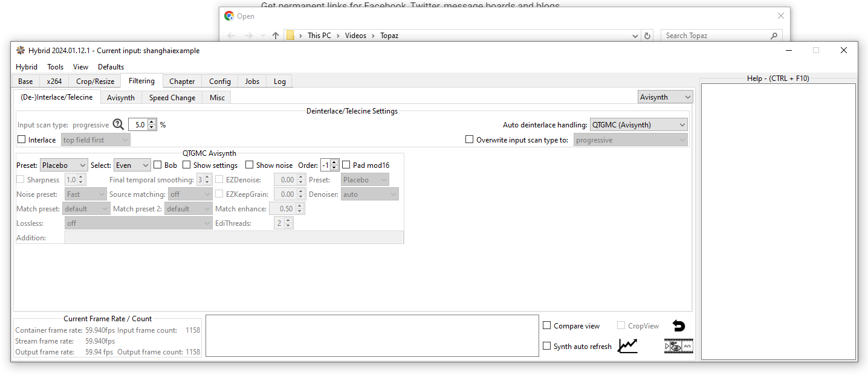868x378 pixels.
Task: Click the undo/revert arrow icon
Action: coord(679,326)
